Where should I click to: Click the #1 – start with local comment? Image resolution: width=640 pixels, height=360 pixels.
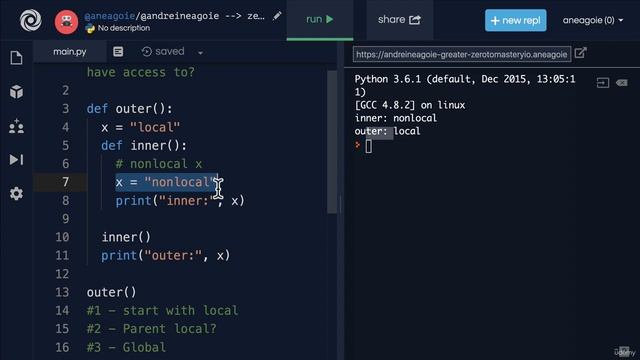pos(162,311)
